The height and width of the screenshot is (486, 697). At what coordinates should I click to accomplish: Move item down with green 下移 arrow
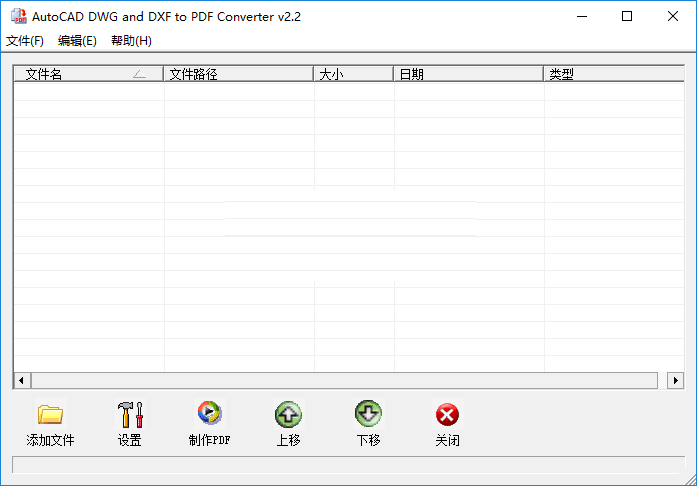pyautogui.click(x=368, y=413)
